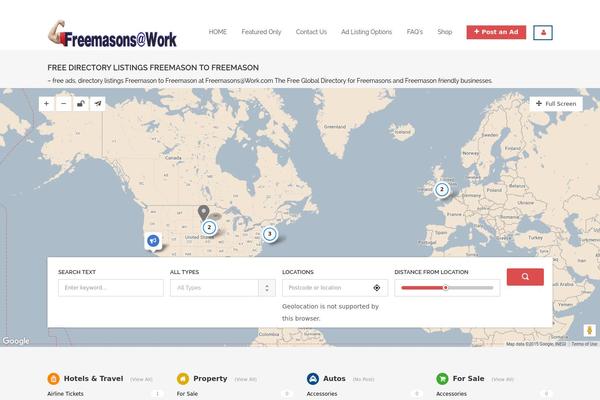Open the FAQ's menu item
Image resolution: width=600 pixels, height=400 pixels.
coord(415,32)
